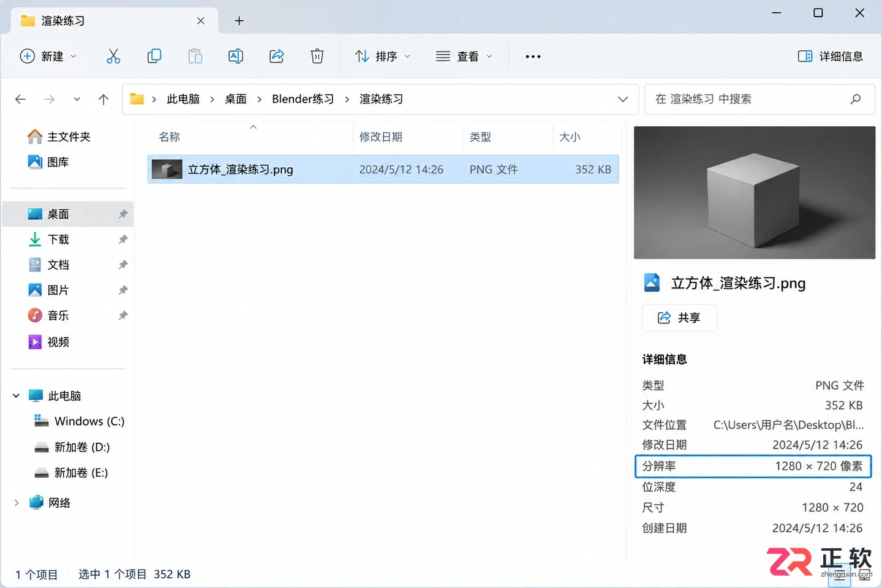Viewport: 882px width, 588px height.
Task: Collapse the 此电脑 tree node
Action: point(17,396)
